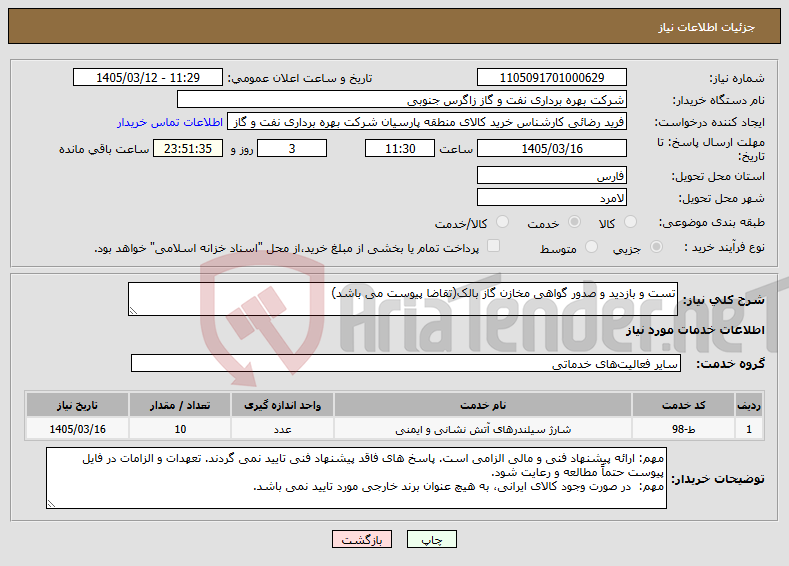Click the resize handle of buyer notes textarea

[51, 504]
